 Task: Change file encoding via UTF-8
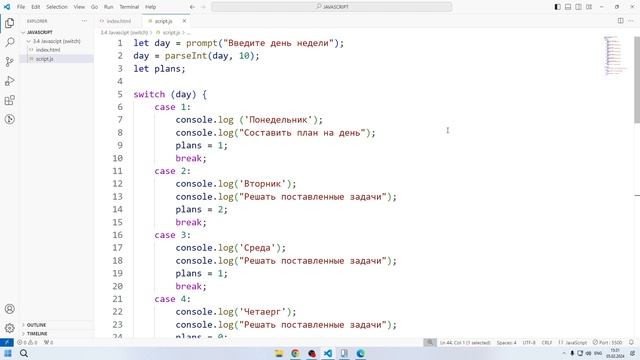pos(529,342)
